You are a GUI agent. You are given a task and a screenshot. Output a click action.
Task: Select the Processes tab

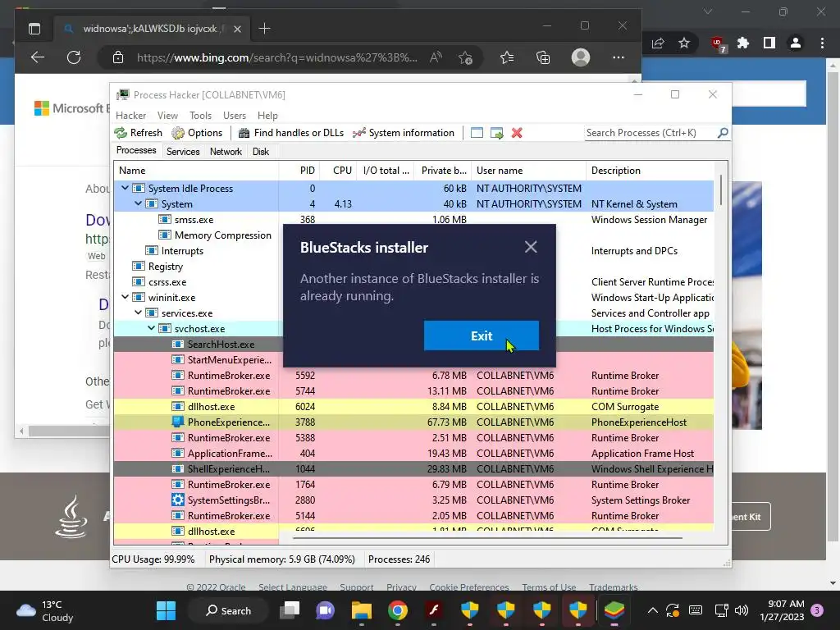pyautogui.click(x=136, y=151)
